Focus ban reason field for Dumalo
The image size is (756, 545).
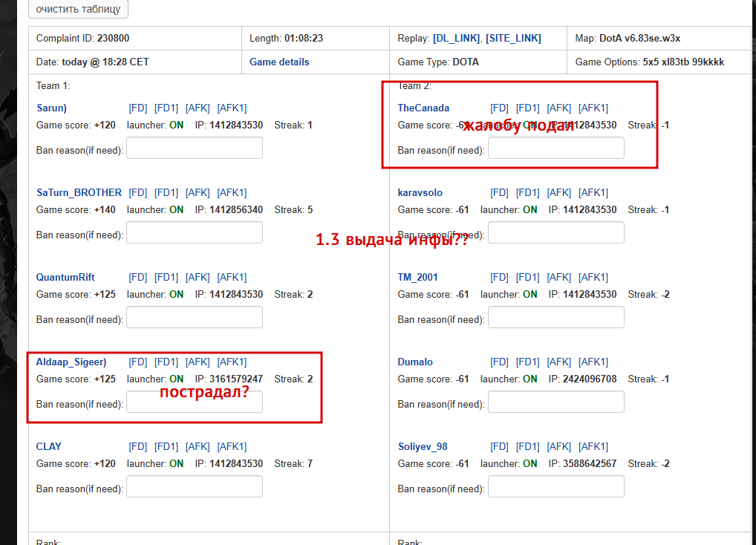pos(556,402)
